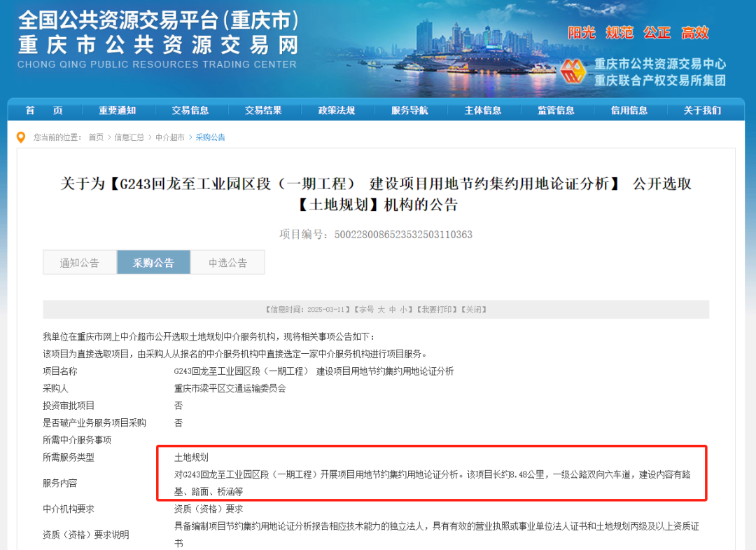
Task: Click the announcement headline title
Action: (x=376, y=194)
